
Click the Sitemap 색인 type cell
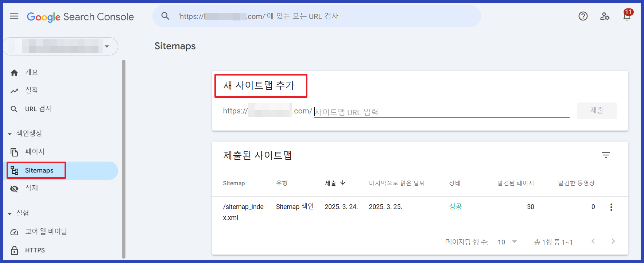click(295, 206)
